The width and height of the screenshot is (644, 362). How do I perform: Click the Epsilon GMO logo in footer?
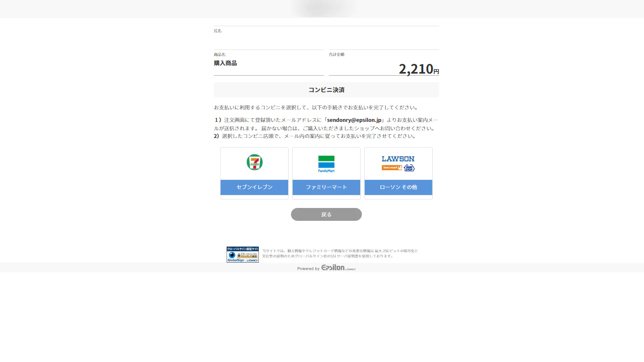tap(338, 268)
